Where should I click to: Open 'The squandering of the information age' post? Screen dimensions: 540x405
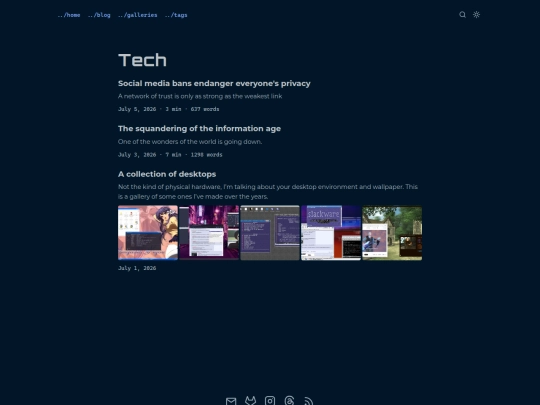click(x=199, y=128)
